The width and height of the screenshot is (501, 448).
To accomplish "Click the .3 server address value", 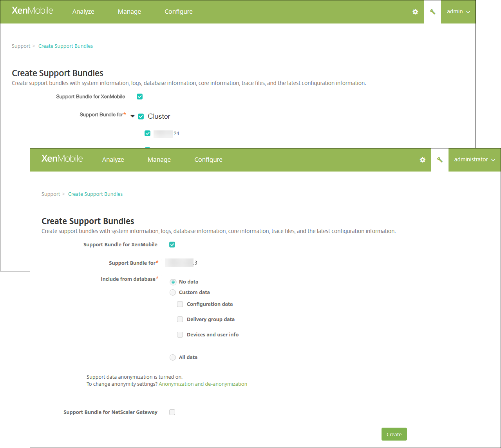I will coord(181,263).
